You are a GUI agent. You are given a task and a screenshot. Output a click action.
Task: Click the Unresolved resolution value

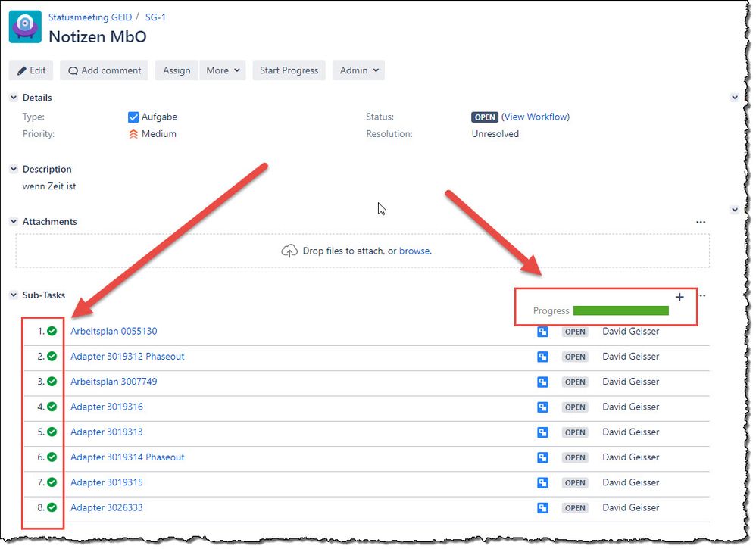(x=495, y=134)
